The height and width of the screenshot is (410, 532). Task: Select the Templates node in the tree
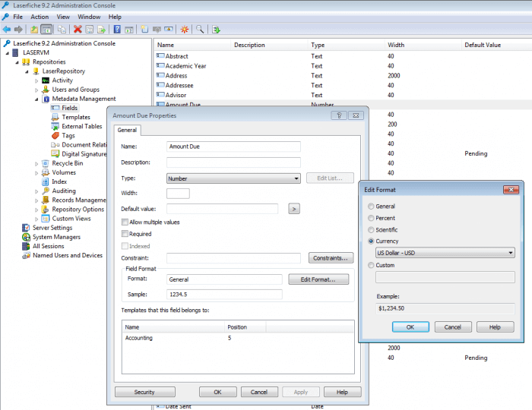[76, 117]
